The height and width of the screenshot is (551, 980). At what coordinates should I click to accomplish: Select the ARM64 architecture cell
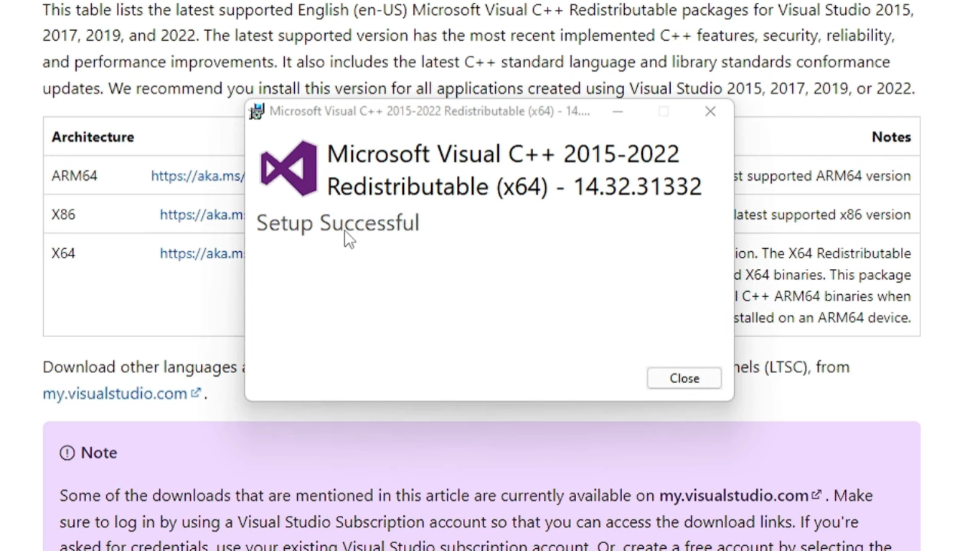click(74, 176)
